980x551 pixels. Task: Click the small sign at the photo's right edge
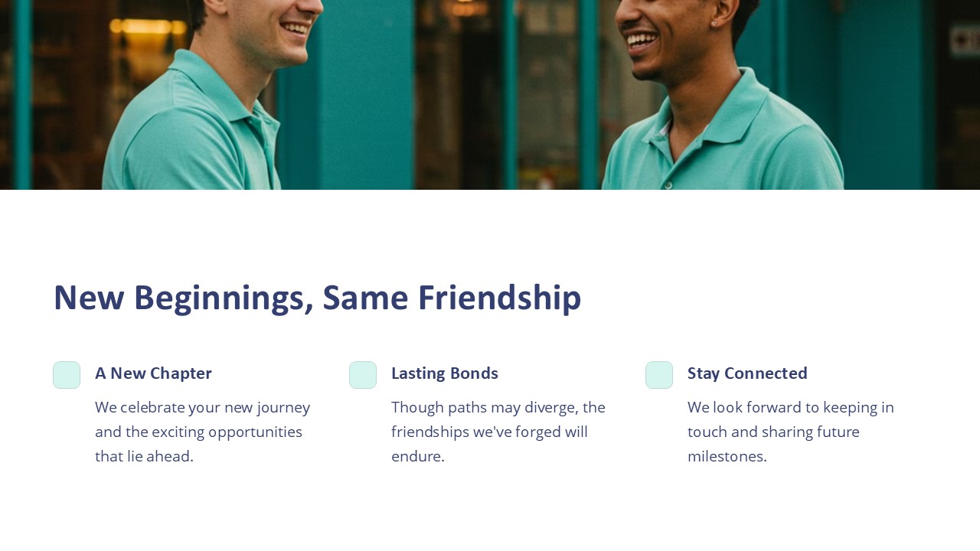(965, 42)
